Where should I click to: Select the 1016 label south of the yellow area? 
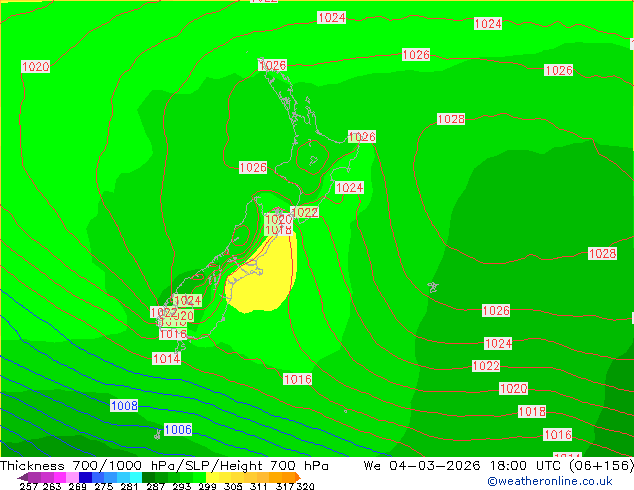298,379
